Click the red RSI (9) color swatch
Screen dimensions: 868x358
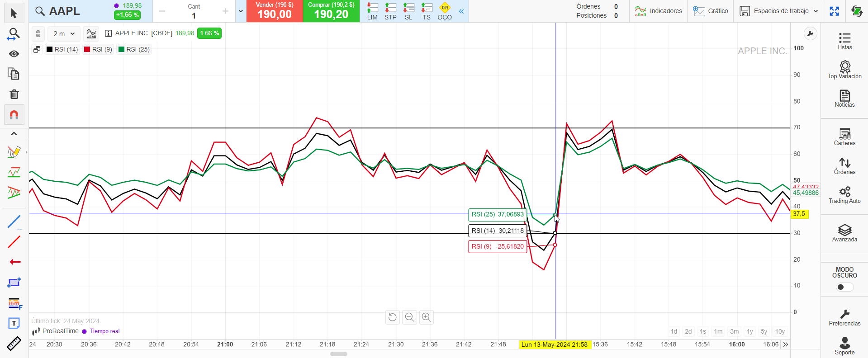click(87, 49)
